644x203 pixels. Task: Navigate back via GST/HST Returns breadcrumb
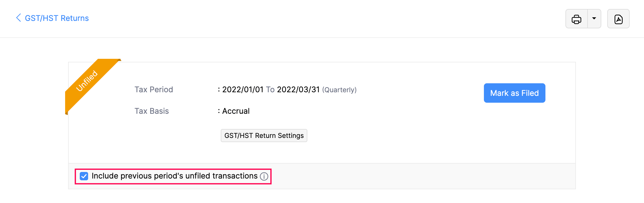coord(56,18)
